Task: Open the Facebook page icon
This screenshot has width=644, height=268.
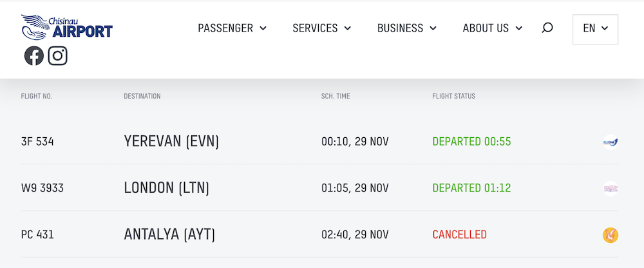Action: [34, 56]
